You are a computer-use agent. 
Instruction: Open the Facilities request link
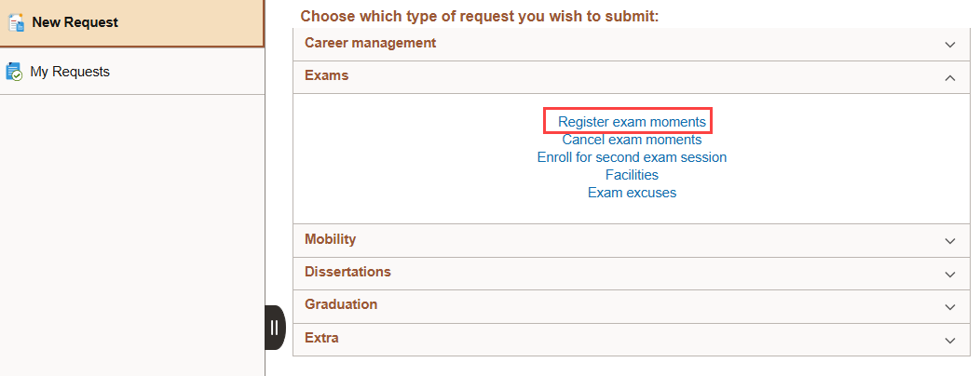632,175
